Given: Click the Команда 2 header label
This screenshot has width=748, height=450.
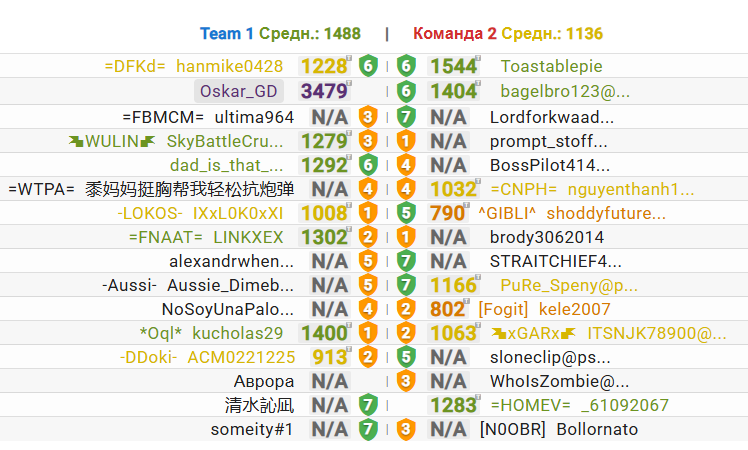Looking at the screenshot, I should pyautogui.click(x=455, y=33).
